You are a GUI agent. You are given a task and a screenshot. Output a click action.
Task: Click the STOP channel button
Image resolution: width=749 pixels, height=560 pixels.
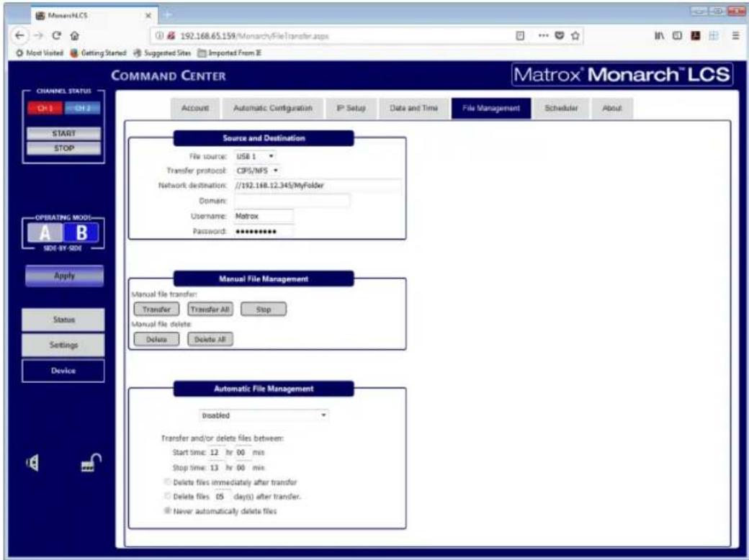[x=63, y=148]
